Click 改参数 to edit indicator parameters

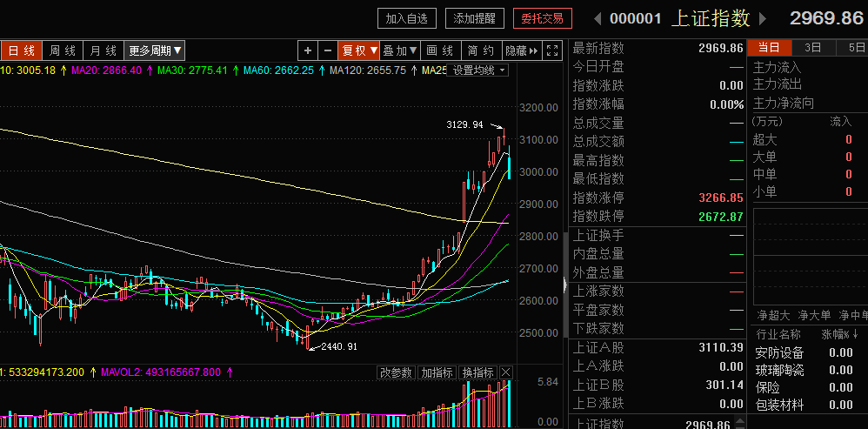tap(397, 372)
